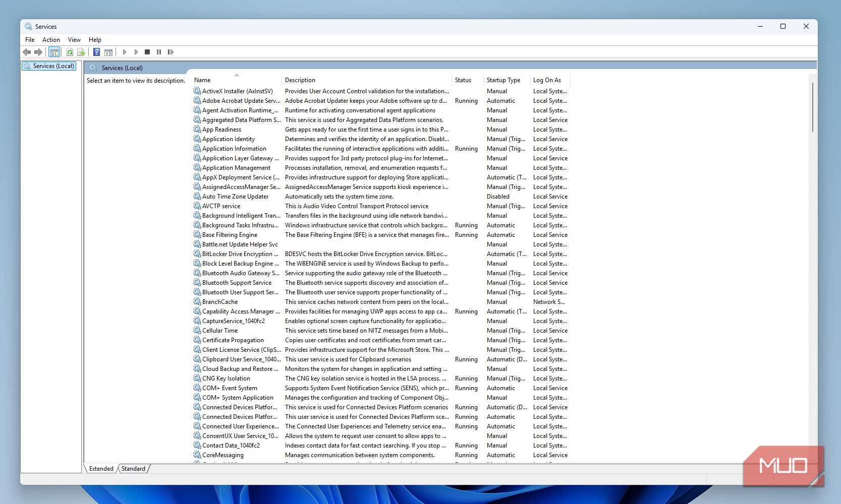
Task: Click gear icon beside Base Filtering Engine
Action: point(197,234)
